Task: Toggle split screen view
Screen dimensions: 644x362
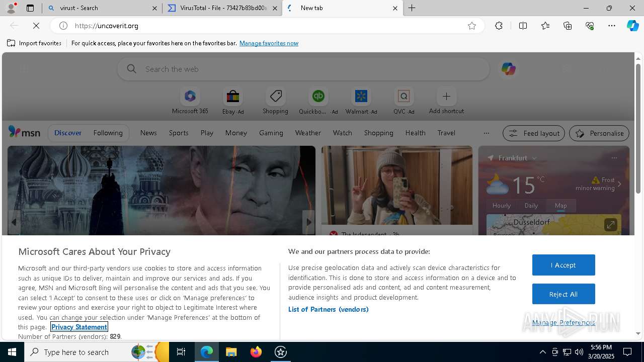Action: point(523,26)
